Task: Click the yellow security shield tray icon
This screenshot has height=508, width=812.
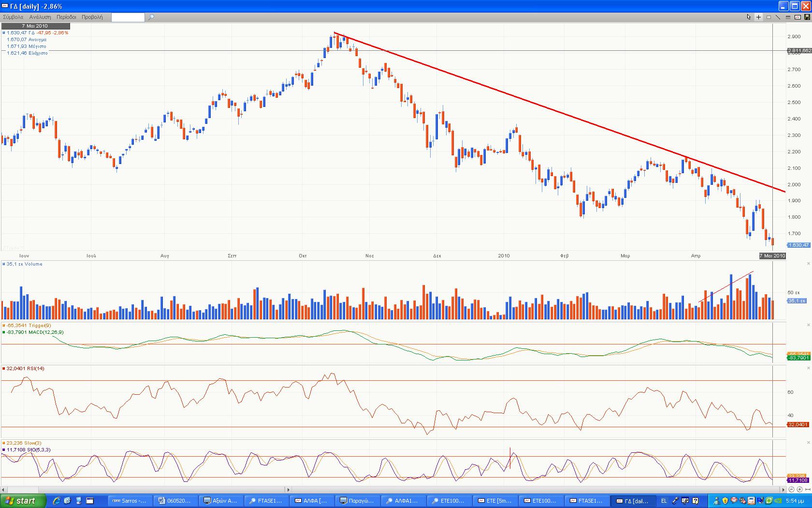Action: click(725, 501)
